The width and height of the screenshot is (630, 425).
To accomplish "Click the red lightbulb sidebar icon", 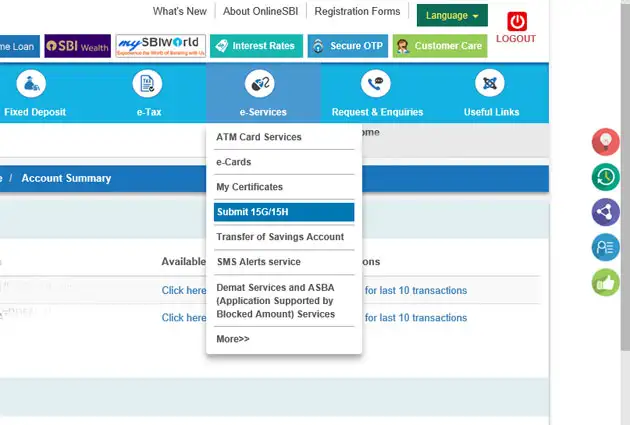I will coord(606,142).
